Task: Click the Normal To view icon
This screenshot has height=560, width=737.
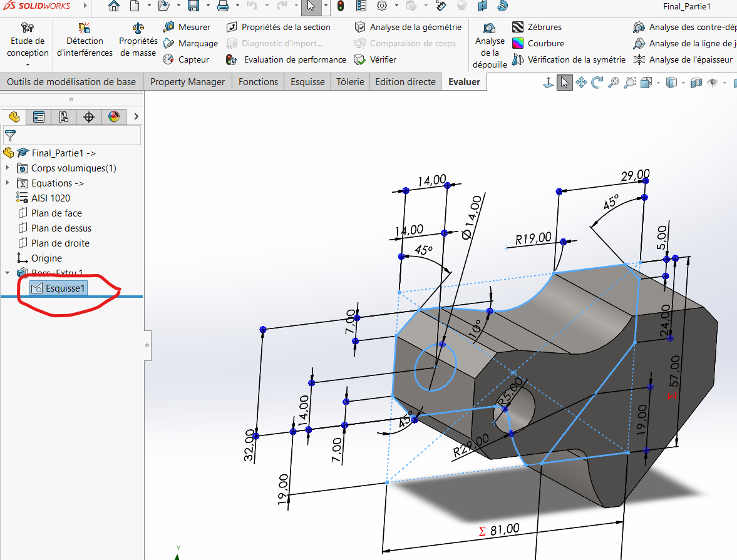Action: [x=548, y=83]
